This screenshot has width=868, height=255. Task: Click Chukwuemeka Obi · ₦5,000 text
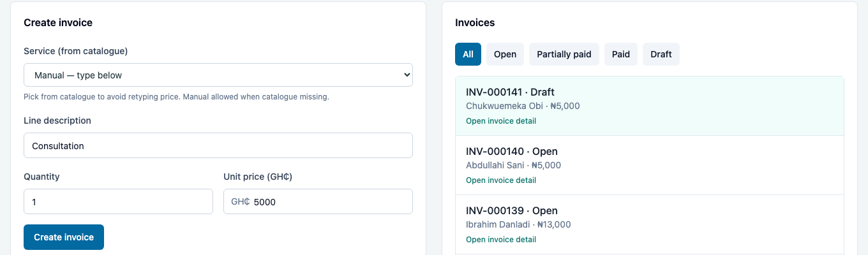point(523,106)
